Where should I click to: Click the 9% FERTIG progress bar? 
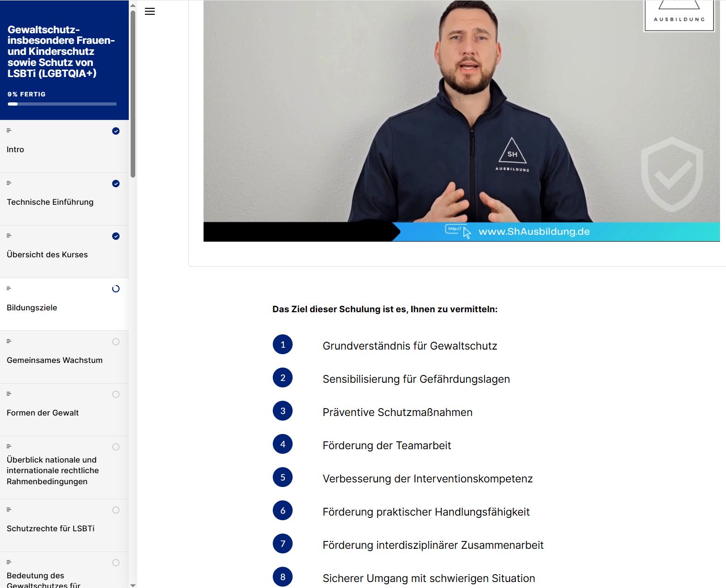[62, 104]
